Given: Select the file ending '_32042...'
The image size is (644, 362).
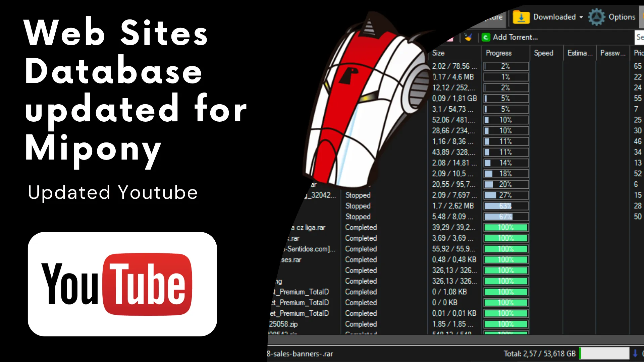Looking at the screenshot, I should pos(320,195).
